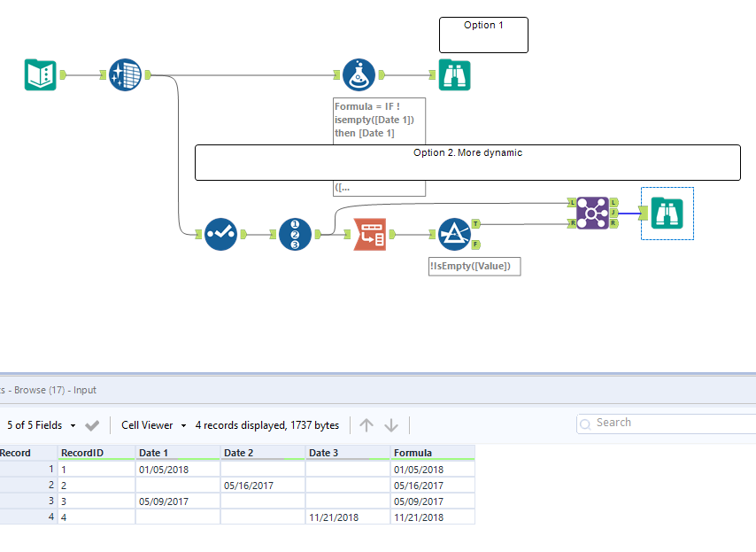Click the purple Join tool
Screen dimensions: 756x552
click(593, 213)
